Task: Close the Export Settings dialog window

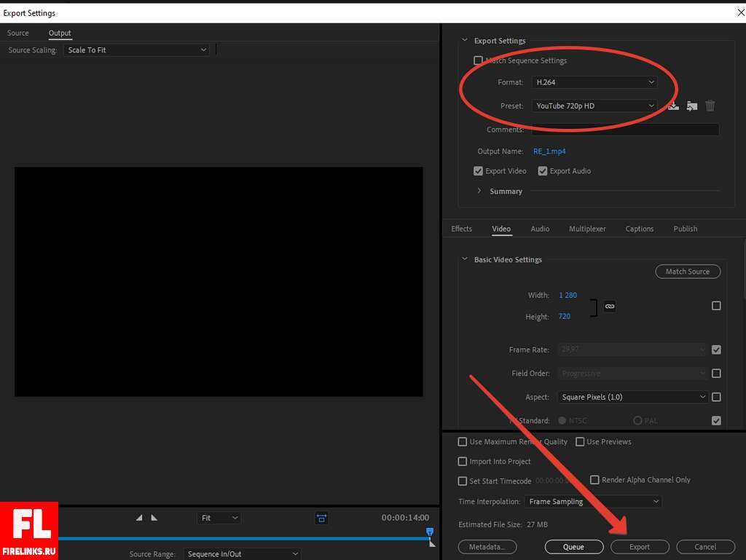Action: pyautogui.click(x=741, y=12)
